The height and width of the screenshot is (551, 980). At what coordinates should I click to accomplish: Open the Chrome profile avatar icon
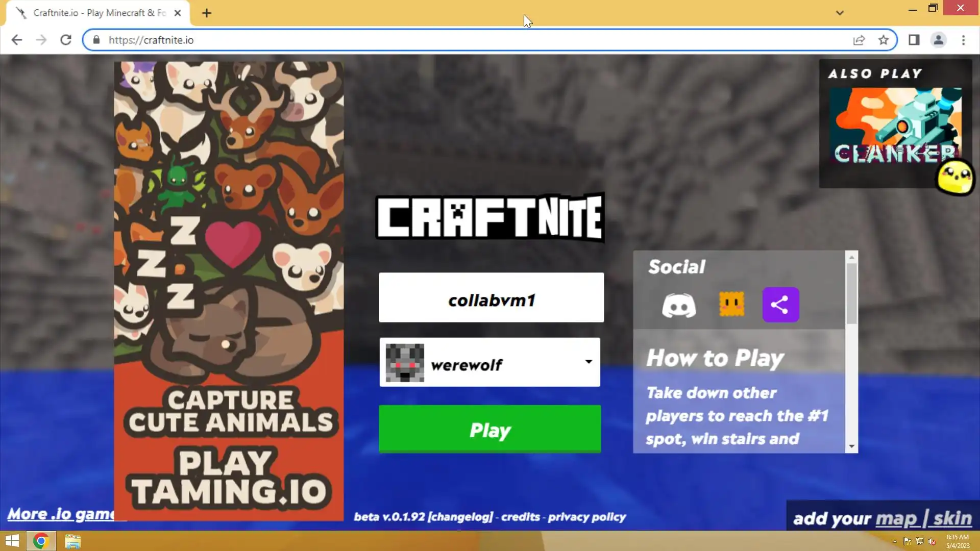938,40
